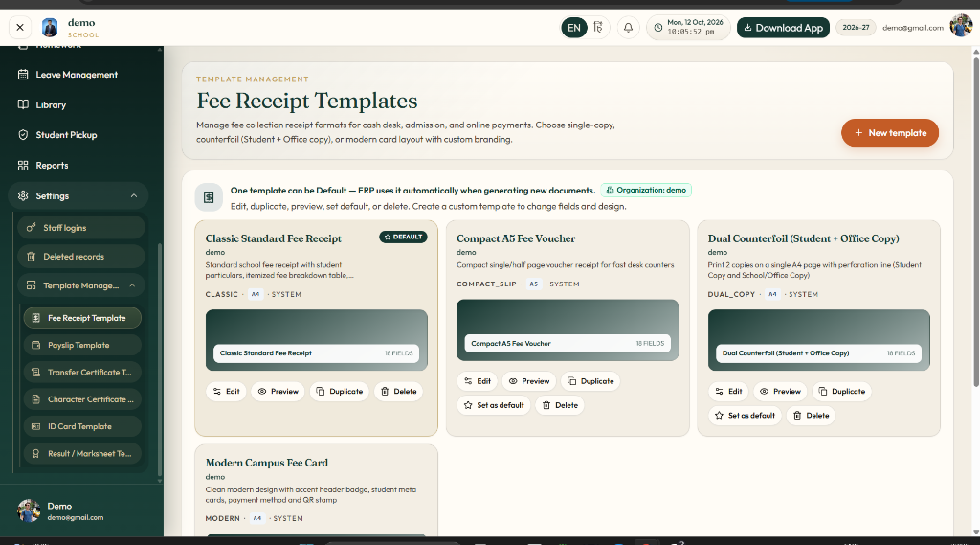Collapse the Template Management chevron
Screen dimensions: 980x545
(132, 285)
